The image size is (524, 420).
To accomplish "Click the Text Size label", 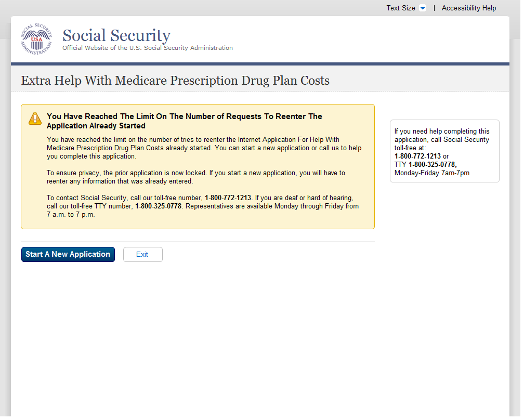I will point(400,8).
